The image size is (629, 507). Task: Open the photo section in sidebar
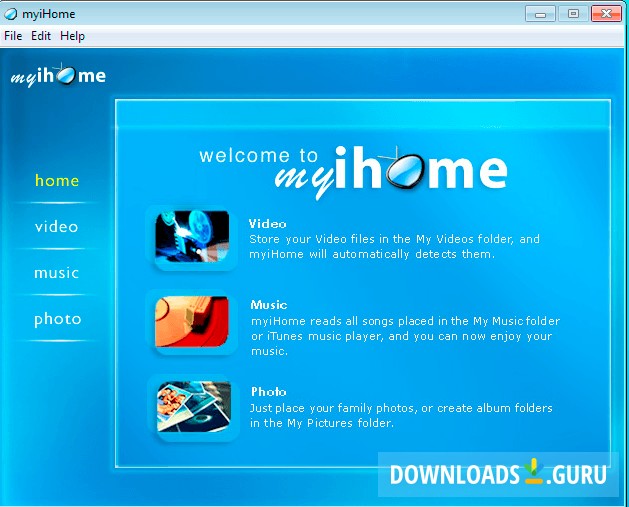58,319
